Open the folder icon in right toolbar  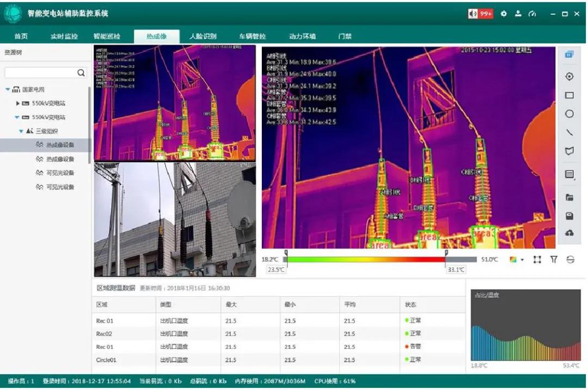[569, 198]
